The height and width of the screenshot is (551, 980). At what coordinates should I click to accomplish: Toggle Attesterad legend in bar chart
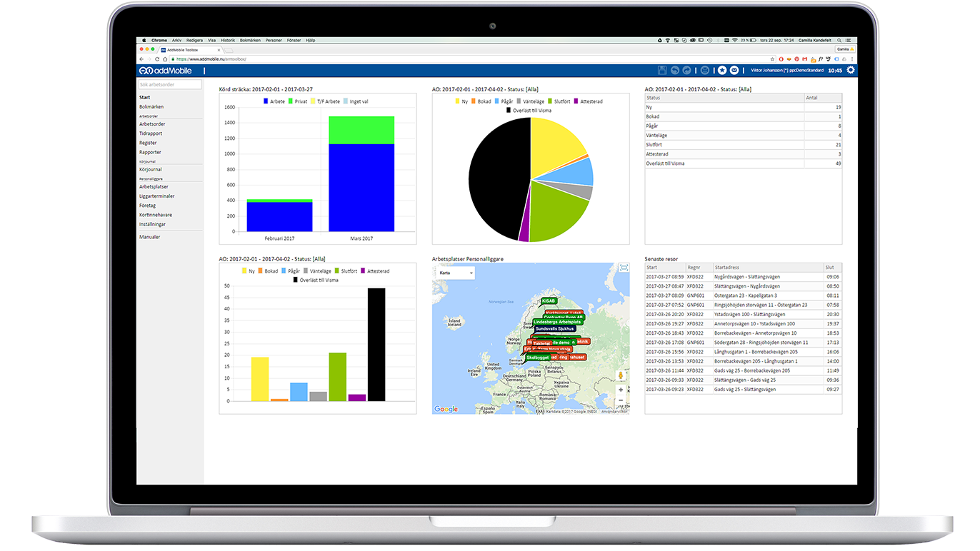coord(374,271)
